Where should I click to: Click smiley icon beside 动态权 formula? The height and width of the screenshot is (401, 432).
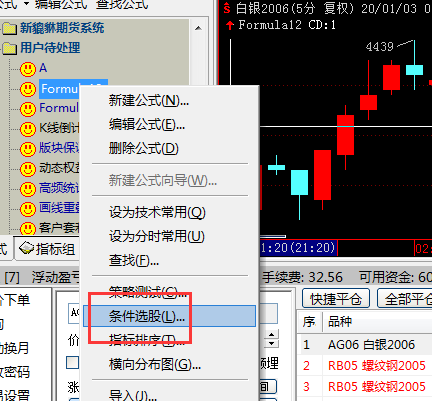pos(28,169)
